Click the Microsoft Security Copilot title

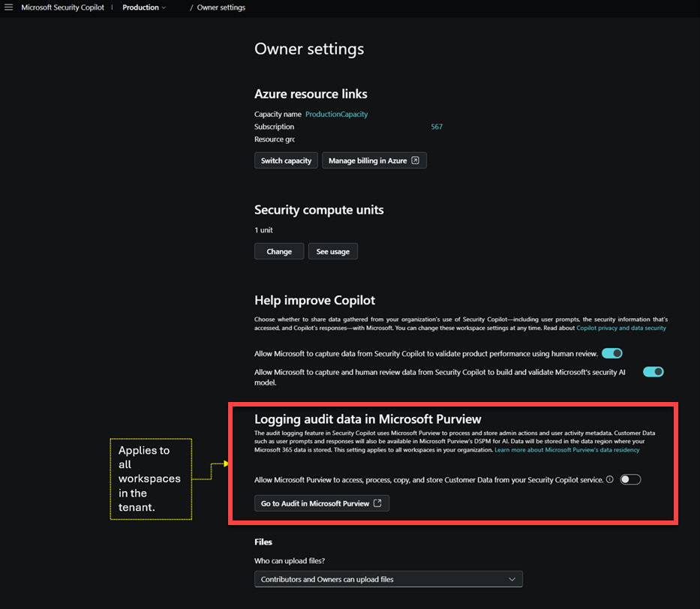pyautogui.click(x=62, y=7)
